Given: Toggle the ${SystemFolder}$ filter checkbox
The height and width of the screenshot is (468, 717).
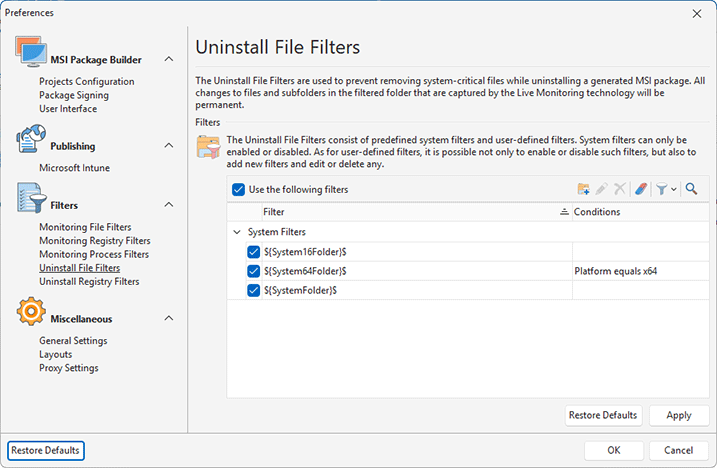Looking at the screenshot, I should (x=253, y=290).
